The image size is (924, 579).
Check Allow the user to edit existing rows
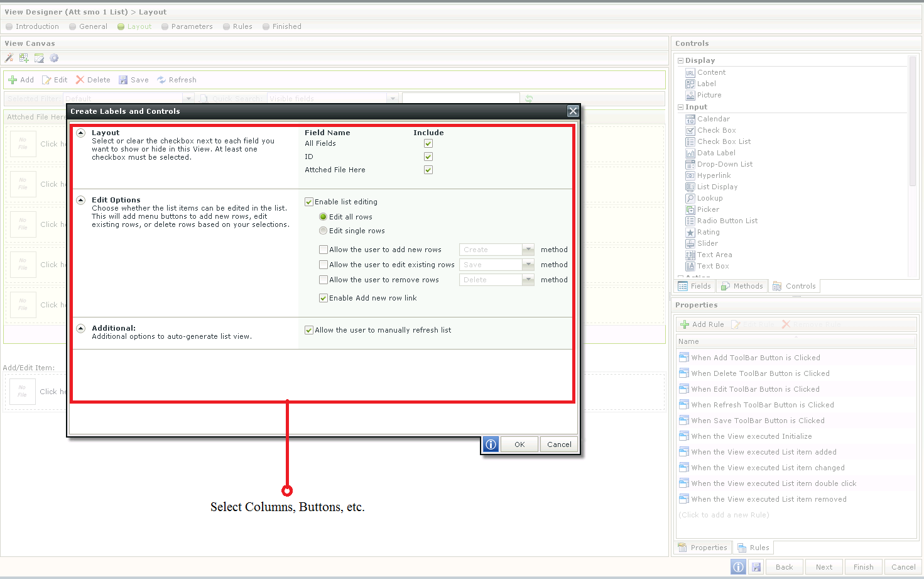[323, 265]
